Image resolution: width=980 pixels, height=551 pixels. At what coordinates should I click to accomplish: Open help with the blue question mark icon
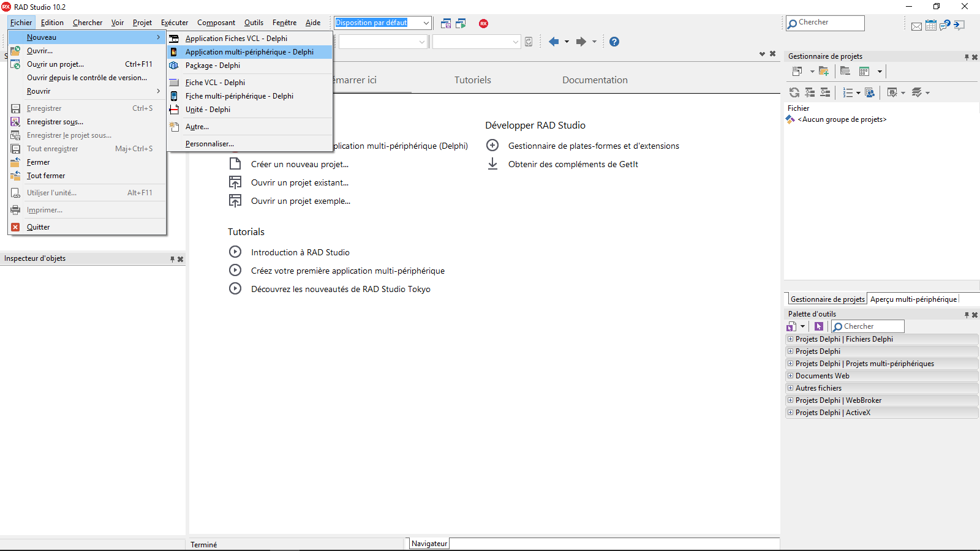(614, 42)
